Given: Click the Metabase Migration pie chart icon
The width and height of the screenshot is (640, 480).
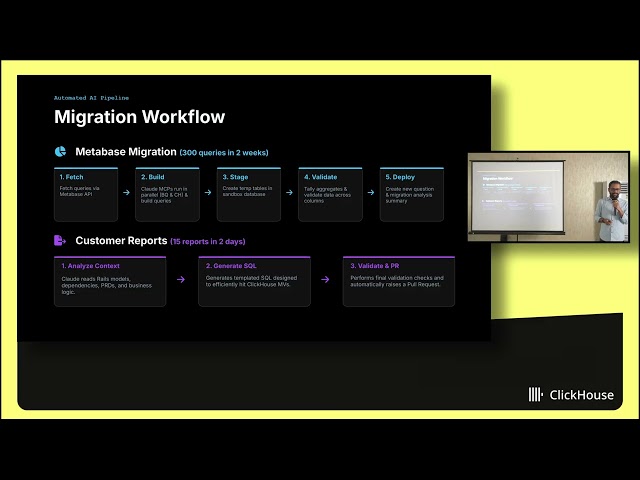Looking at the screenshot, I should (x=60, y=151).
